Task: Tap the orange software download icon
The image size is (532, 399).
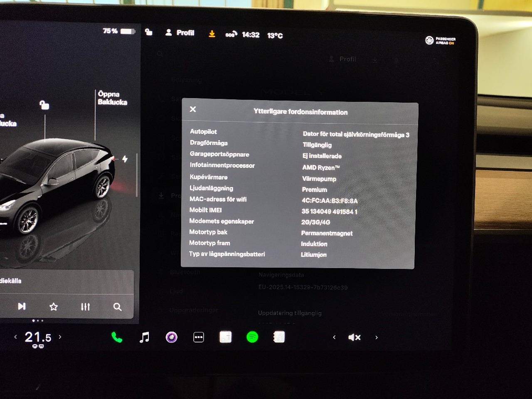Action: [x=212, y=34]
